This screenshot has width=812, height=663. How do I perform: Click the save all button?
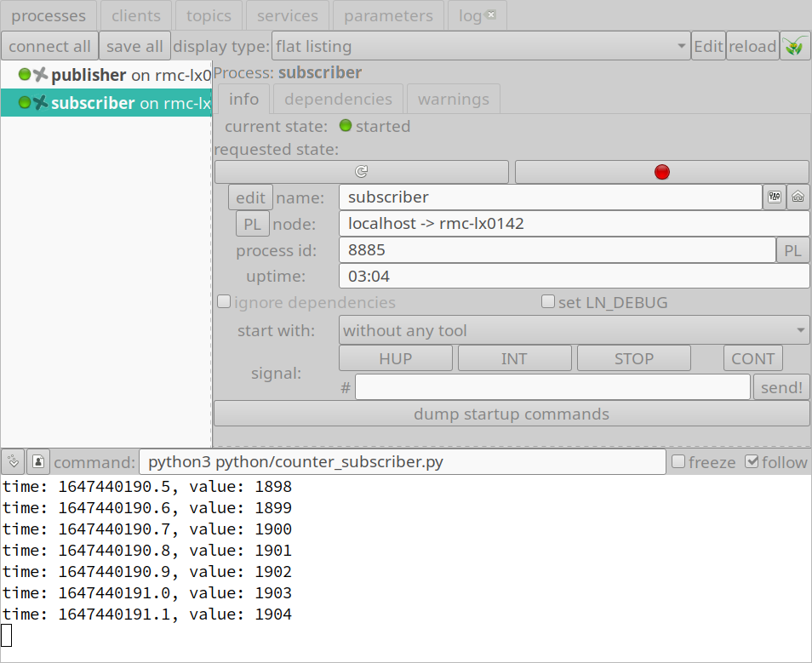pos(134,46)
